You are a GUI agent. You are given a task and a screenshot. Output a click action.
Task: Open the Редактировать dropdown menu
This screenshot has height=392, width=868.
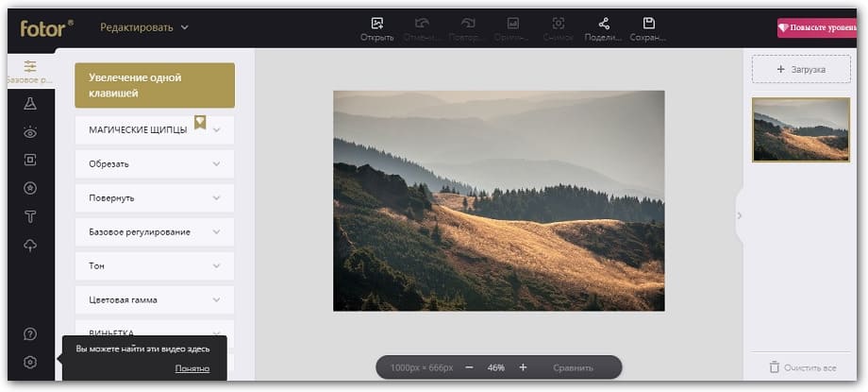tap(144, 27)
